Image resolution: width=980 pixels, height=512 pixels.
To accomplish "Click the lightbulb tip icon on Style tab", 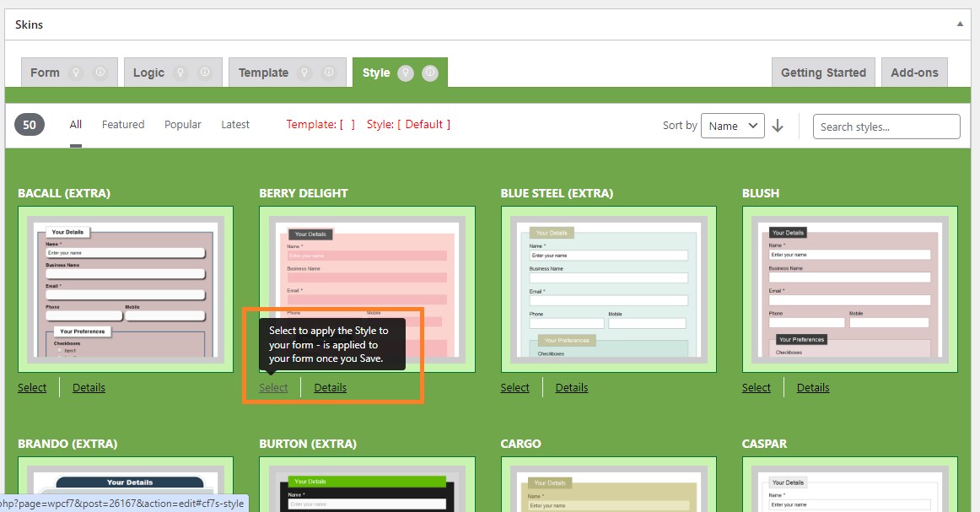I will (x=406, y=73).
